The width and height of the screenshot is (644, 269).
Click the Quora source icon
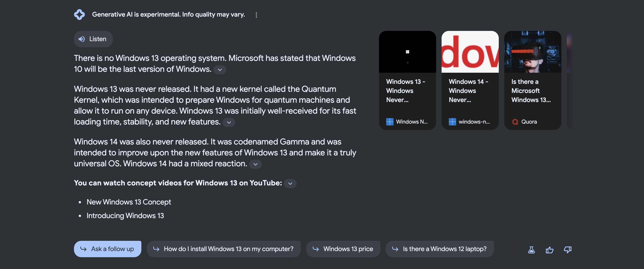515,122
